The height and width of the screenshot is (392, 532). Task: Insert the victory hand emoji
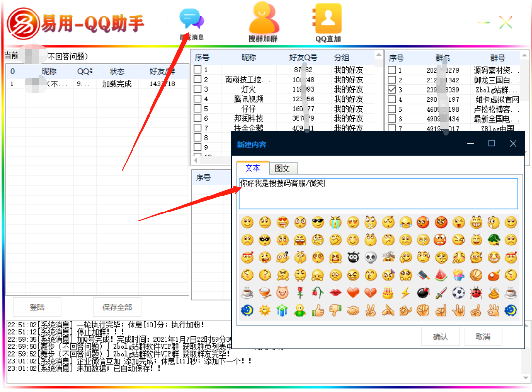(370, 310)
